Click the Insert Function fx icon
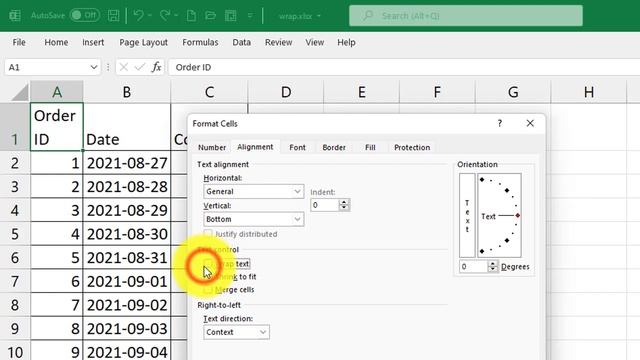Screen dimensions: 640x360 (156, 67)
